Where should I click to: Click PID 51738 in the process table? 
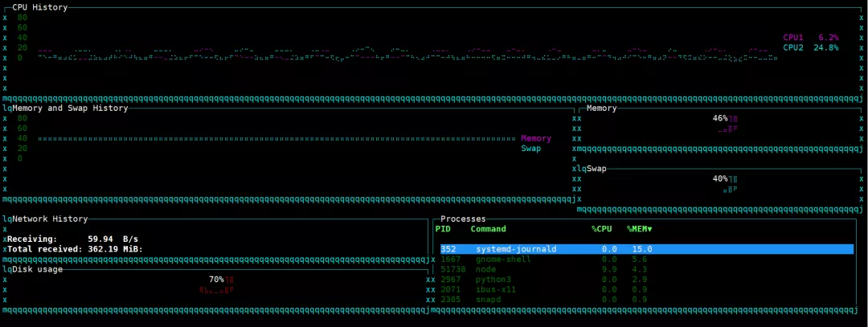pos(452,269)
